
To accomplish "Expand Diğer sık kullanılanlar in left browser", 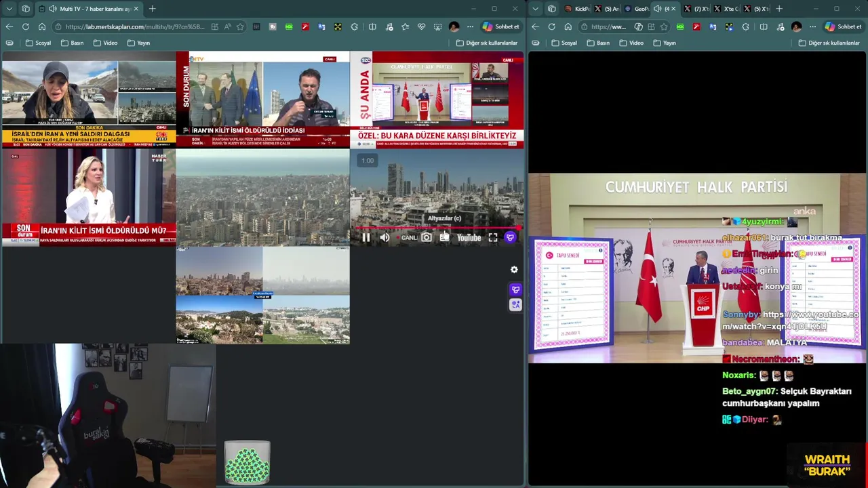I will point(487,43).
